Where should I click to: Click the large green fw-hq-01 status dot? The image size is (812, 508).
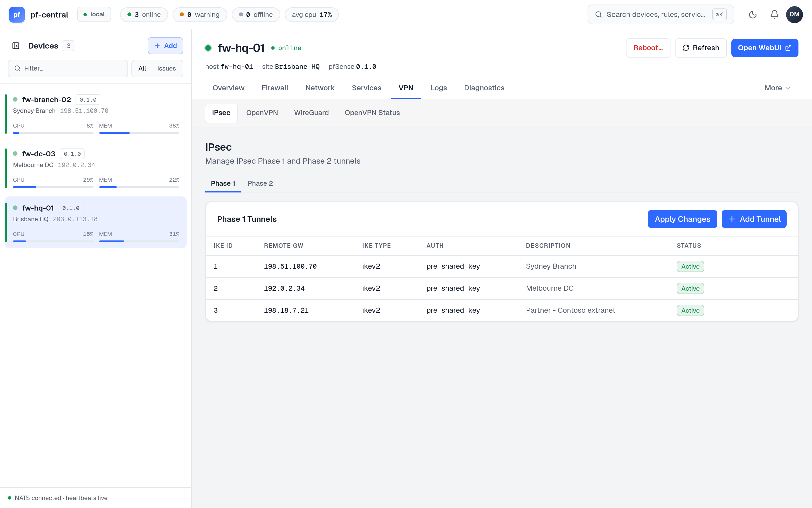[208, 48]
